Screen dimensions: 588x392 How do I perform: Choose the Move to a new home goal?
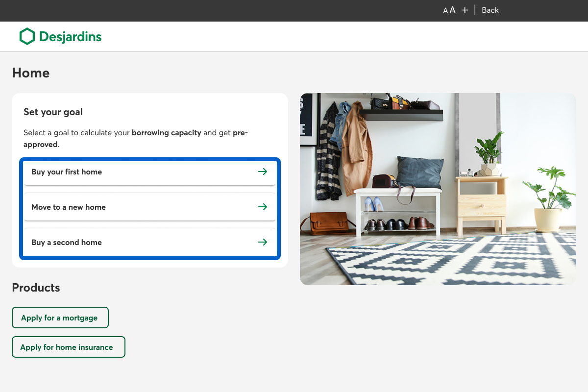click(69, 207)
